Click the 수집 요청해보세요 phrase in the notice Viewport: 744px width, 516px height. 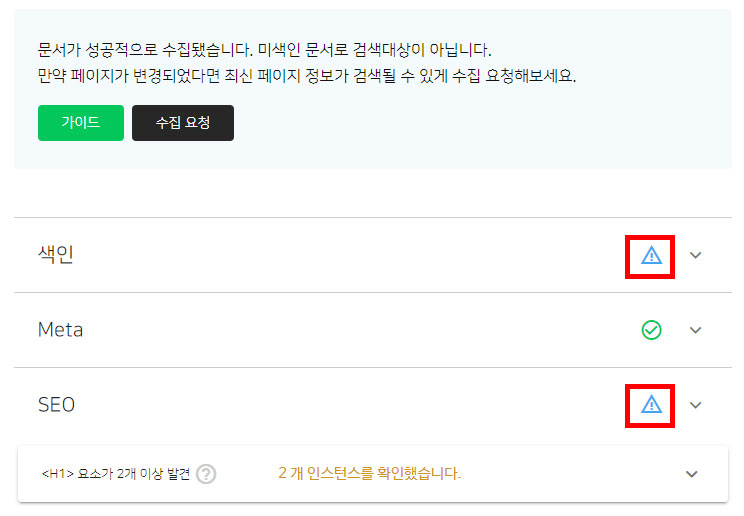tap(514, 75)
